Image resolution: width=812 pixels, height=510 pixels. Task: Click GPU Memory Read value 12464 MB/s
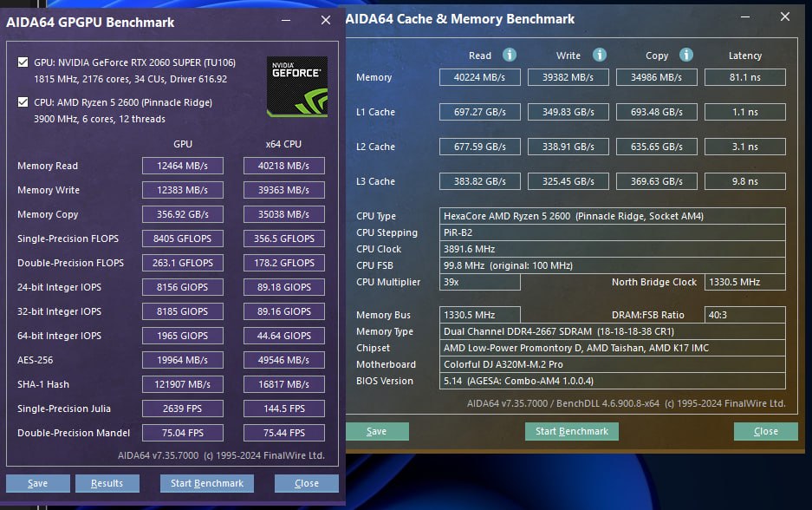(183, 166)
